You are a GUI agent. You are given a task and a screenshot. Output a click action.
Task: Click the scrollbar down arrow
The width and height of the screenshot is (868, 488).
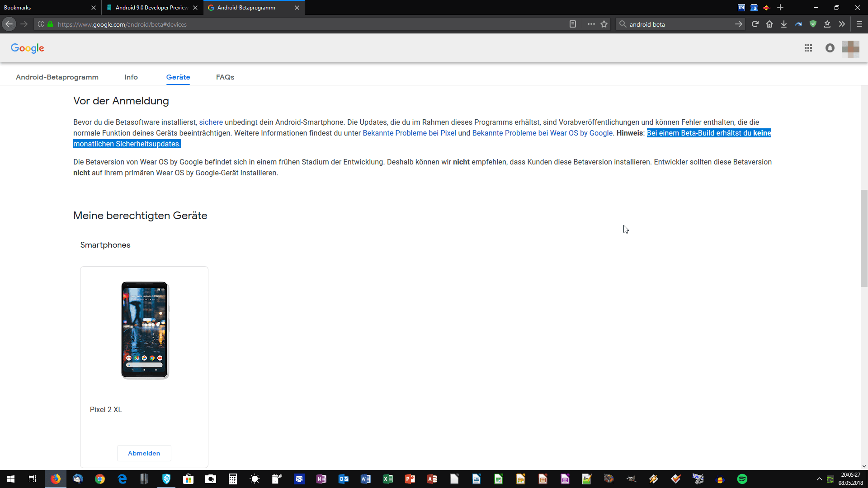pos(864,466)
